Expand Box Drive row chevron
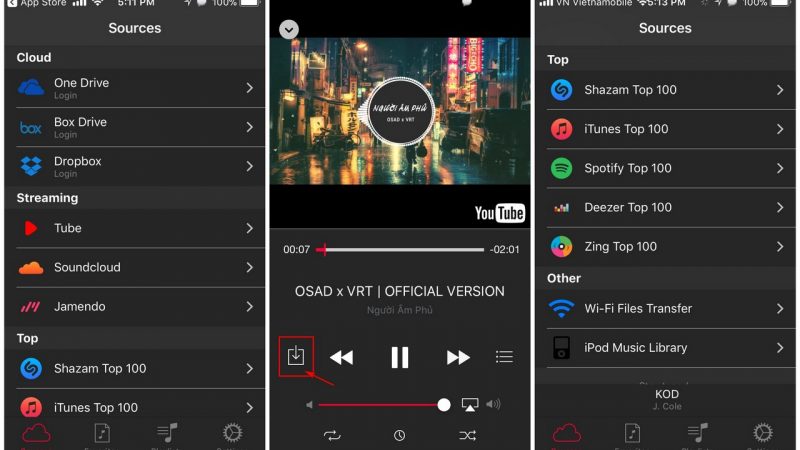The width and height of the screenshot is (800, 450). 249,127
